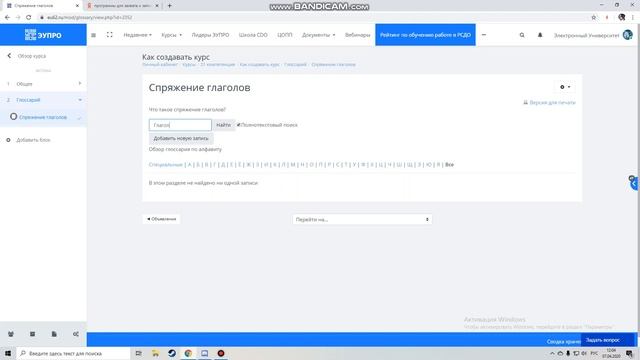This screenshot has width=640, height=360.
Task: Click the Личный кабинет breadcrumb link
Action: pyautogui.click(x=160, y=64)
